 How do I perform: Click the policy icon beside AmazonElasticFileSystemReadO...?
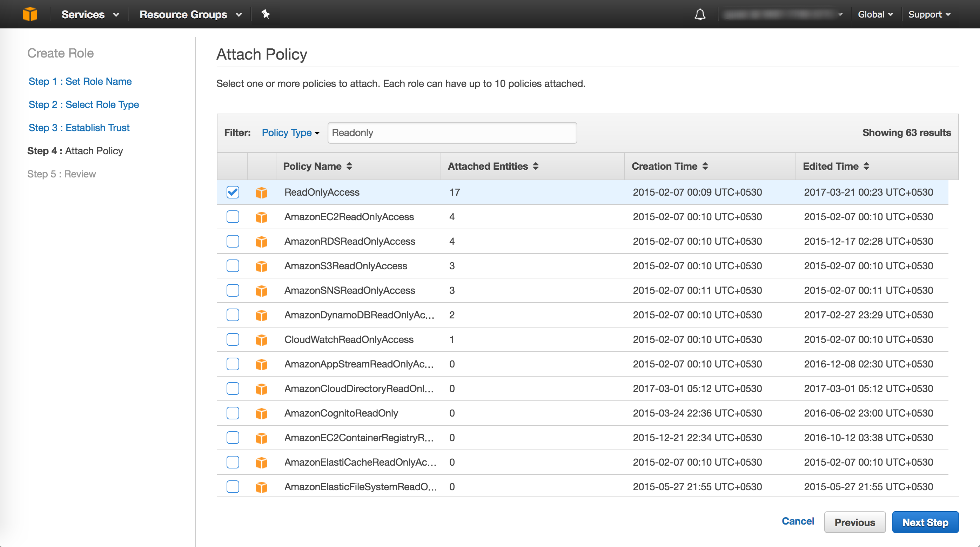point(262,487)
